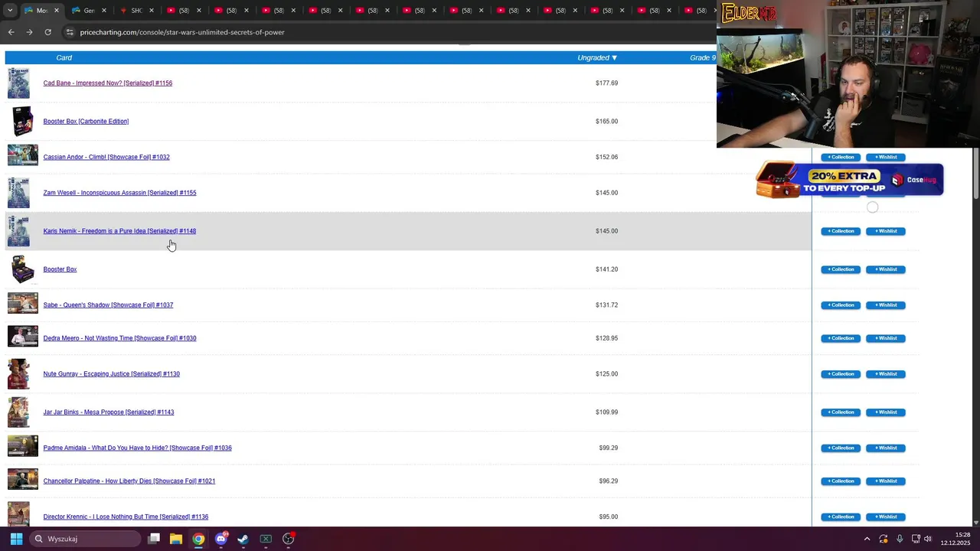
Task: Click the Zam Wesell card thumbnail
Action: pos(18,193)
